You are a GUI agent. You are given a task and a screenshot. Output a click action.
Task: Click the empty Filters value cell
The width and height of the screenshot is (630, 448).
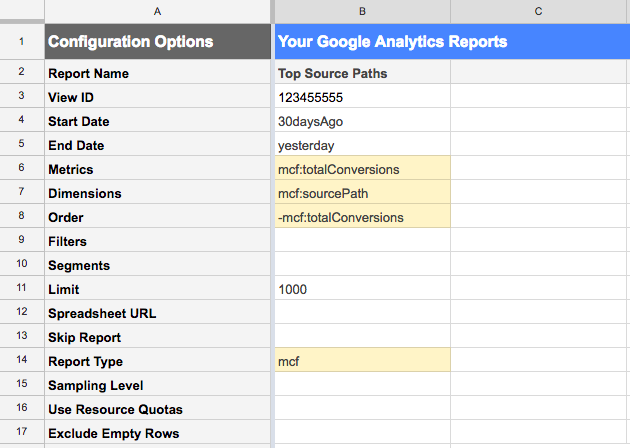coord(361,241)
